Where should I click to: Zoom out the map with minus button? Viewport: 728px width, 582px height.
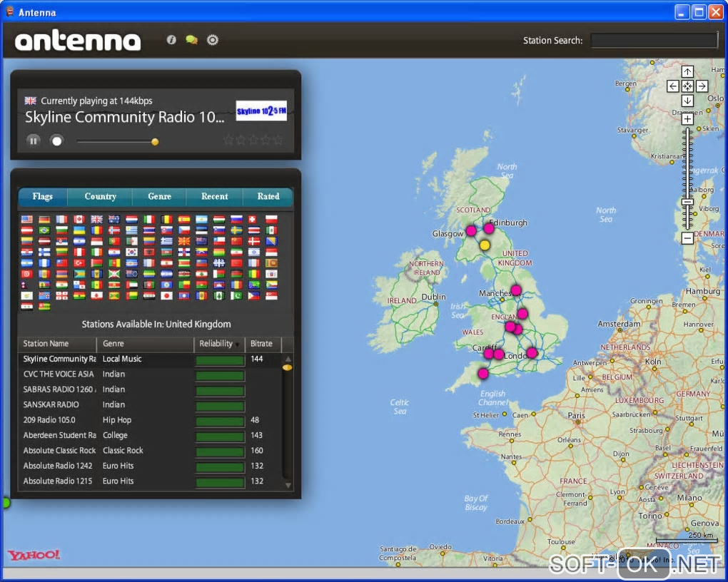click(x=687, y=238)
